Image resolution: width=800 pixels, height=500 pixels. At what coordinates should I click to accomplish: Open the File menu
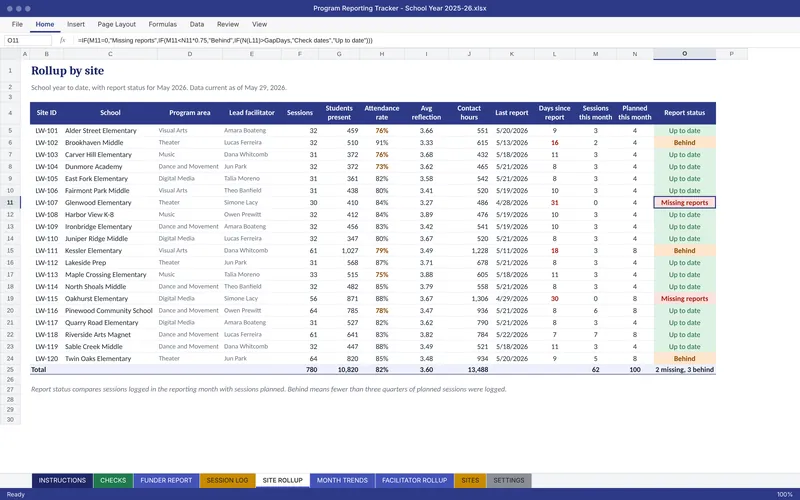pos(17,24)
